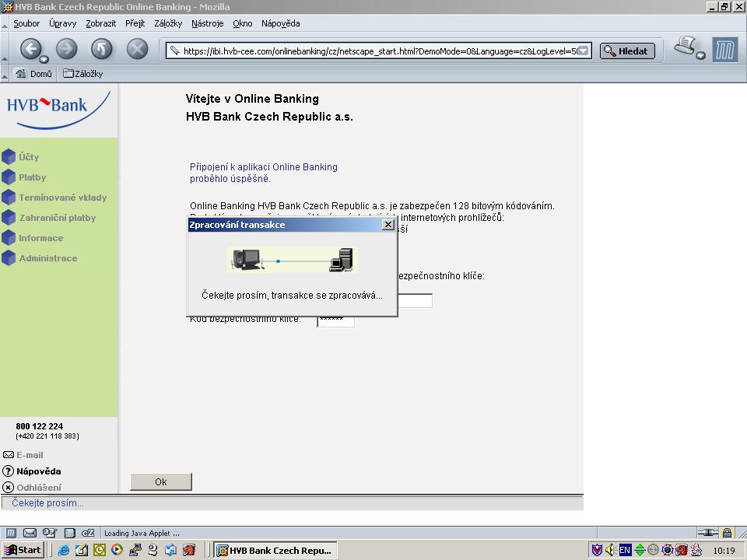
Task: Open Composer icon in the status bar
Action: coord(50,533)
